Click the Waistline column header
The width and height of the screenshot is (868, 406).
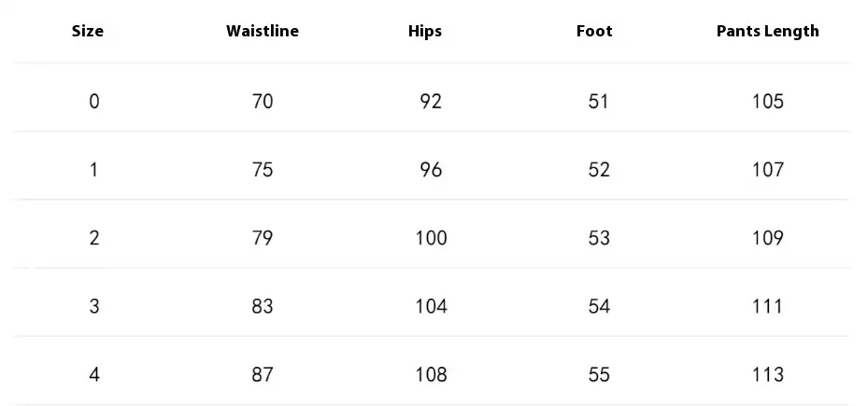pos(263,31)
